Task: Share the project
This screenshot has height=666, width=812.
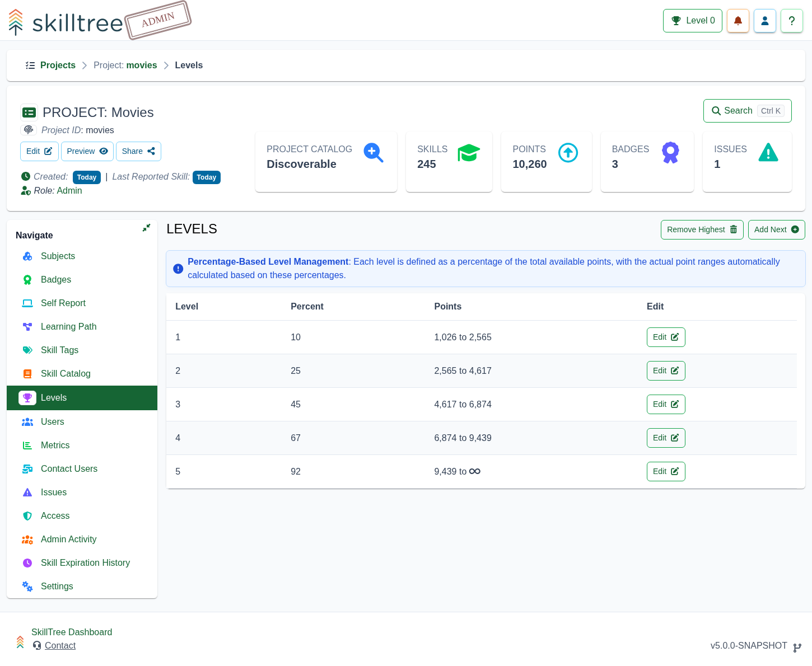Action: pyautogui.click(x=138, y=151)
